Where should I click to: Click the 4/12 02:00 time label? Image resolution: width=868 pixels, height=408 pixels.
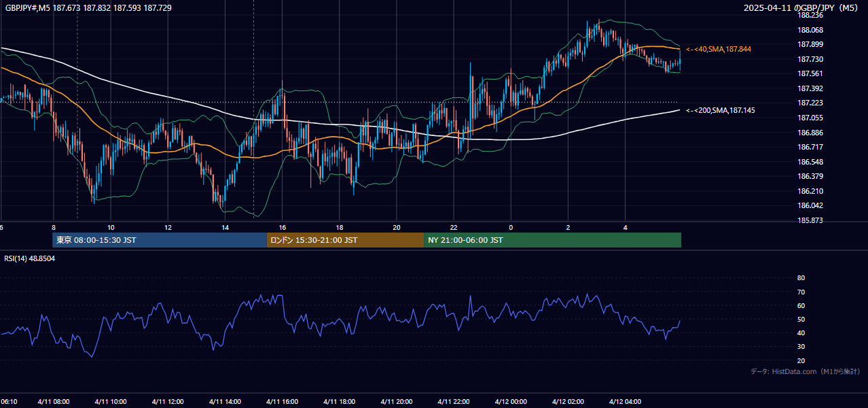(x=568, y=402)
